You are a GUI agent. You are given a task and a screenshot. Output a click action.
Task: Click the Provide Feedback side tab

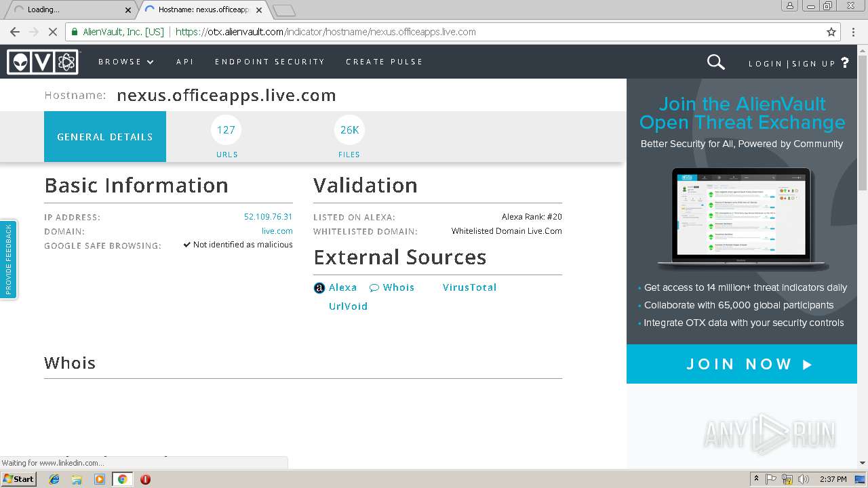coord(8,260)
